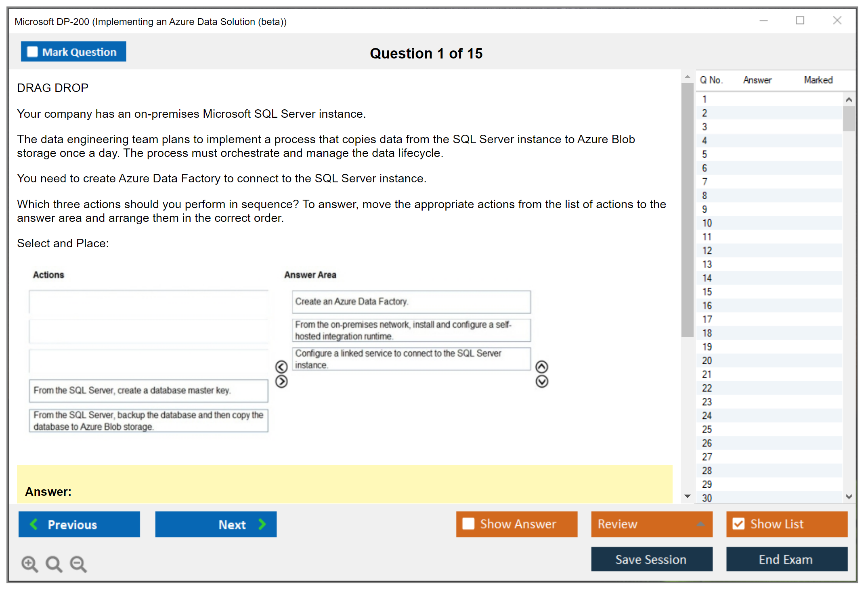Viewport: 868px width, 593px height.
Task: Click the Save Session button
Action: coord(652,560)
